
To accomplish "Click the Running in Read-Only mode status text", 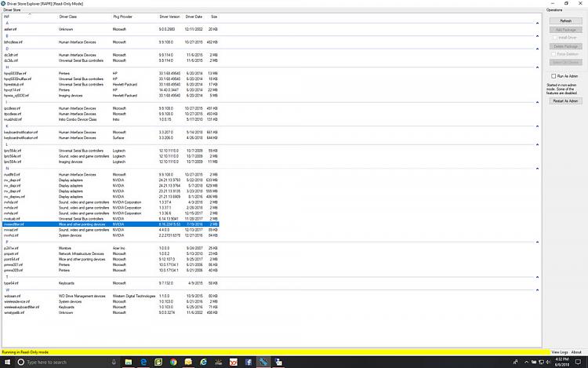I will tap(25, 352).
